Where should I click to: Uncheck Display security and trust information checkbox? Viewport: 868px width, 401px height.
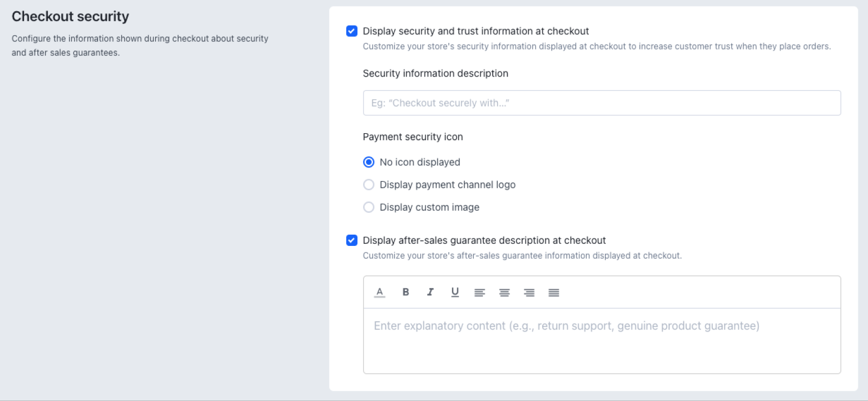pos(352,31)
